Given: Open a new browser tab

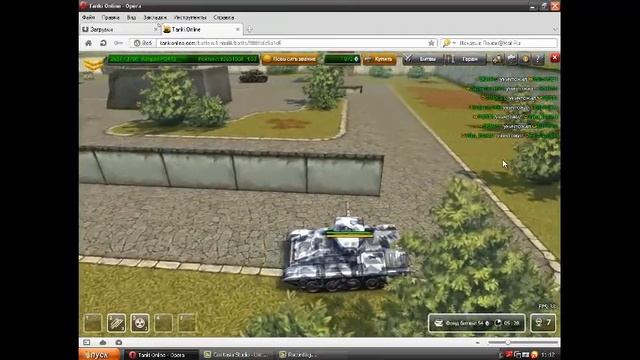Looking at the screenshot, I should tap(249, 29).
